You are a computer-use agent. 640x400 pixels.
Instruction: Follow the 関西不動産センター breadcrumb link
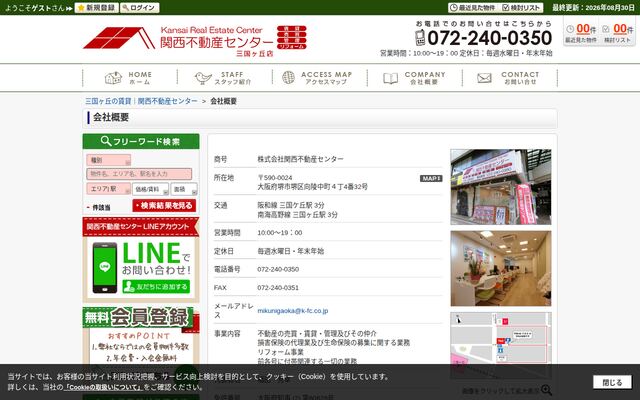tap(167, 101)
